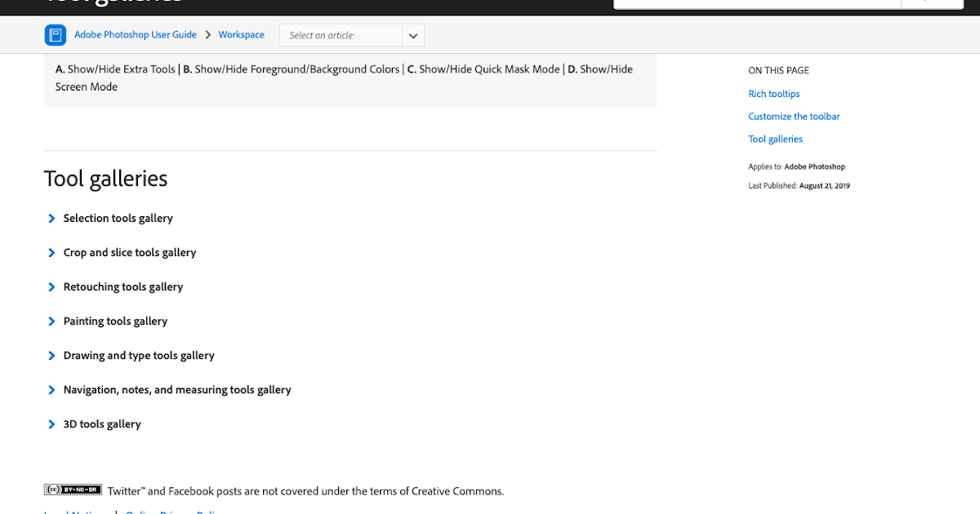980x514 pixels.
Task: Go to Adobe Photoshop User Guide breadcrumb
Action: point(136,35)
